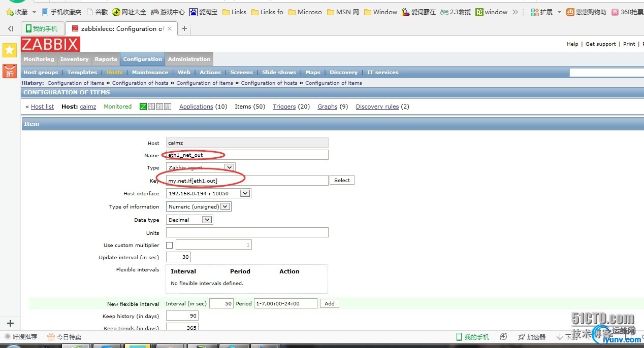
Task: Click the green Zabbix agent availability icon
Action: pos(143,107)
